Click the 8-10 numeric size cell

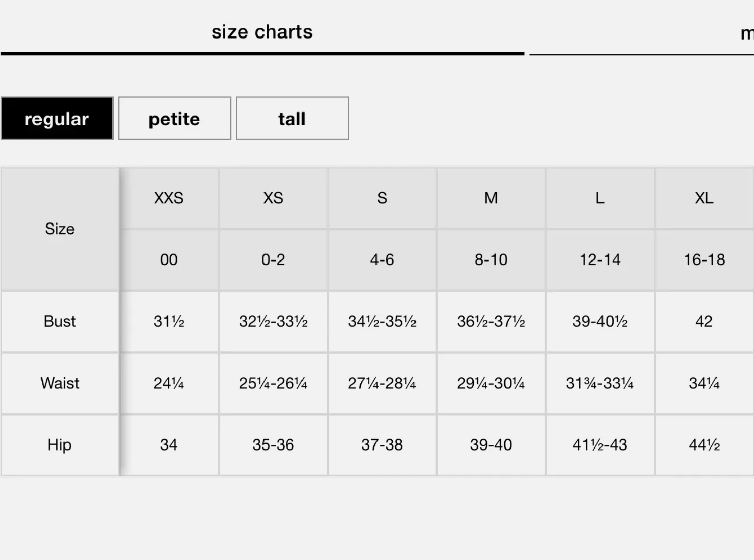click(491, 259)
